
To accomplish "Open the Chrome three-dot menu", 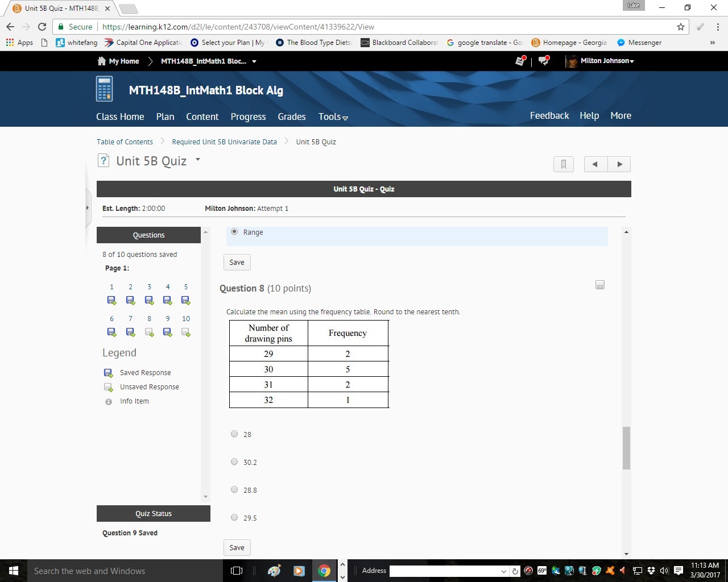I will [x=718, y=27].
